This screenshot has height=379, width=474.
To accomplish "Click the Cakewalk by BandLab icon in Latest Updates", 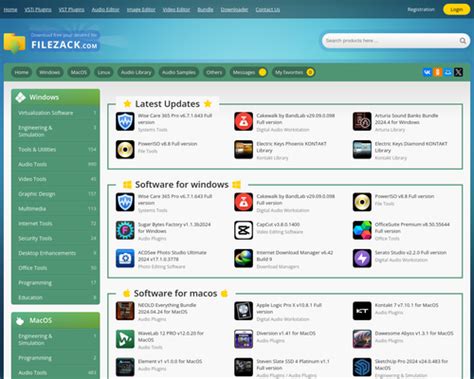I will pyautogui.click(x=243, y=121).
